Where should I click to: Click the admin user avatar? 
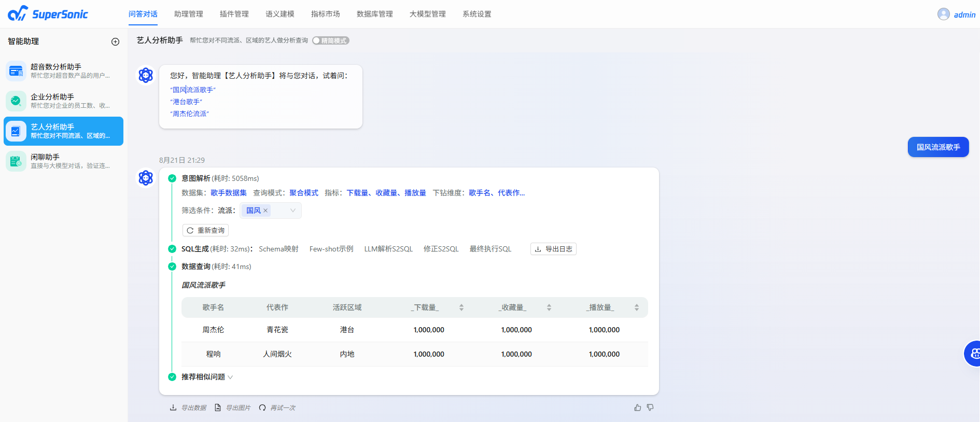coord(944,14)
